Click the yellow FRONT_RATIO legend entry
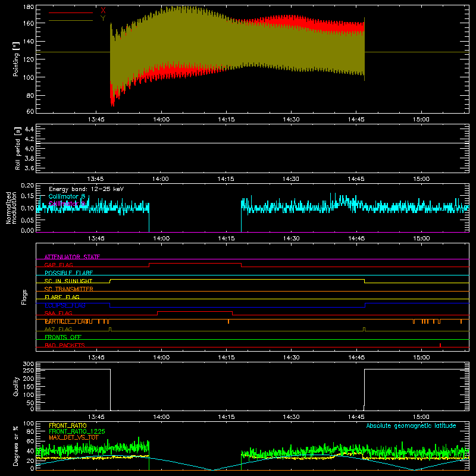 click(68, 425)
